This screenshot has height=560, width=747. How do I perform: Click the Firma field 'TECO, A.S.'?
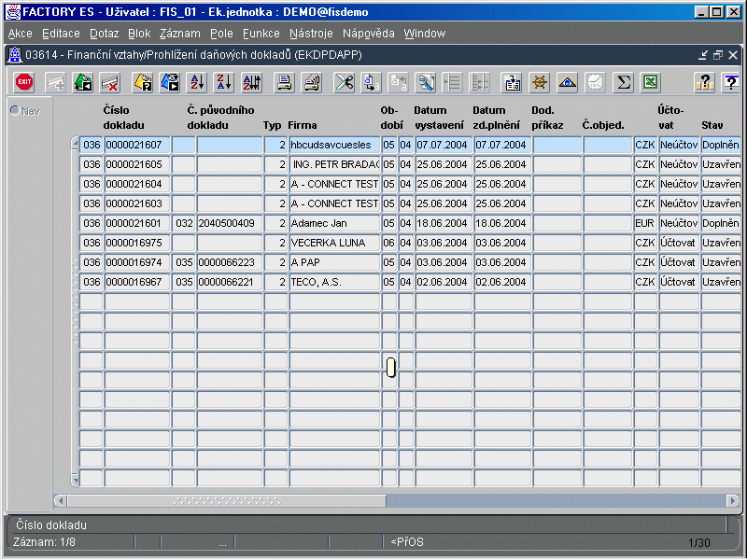pyautogui.click(x=333, y=282)
